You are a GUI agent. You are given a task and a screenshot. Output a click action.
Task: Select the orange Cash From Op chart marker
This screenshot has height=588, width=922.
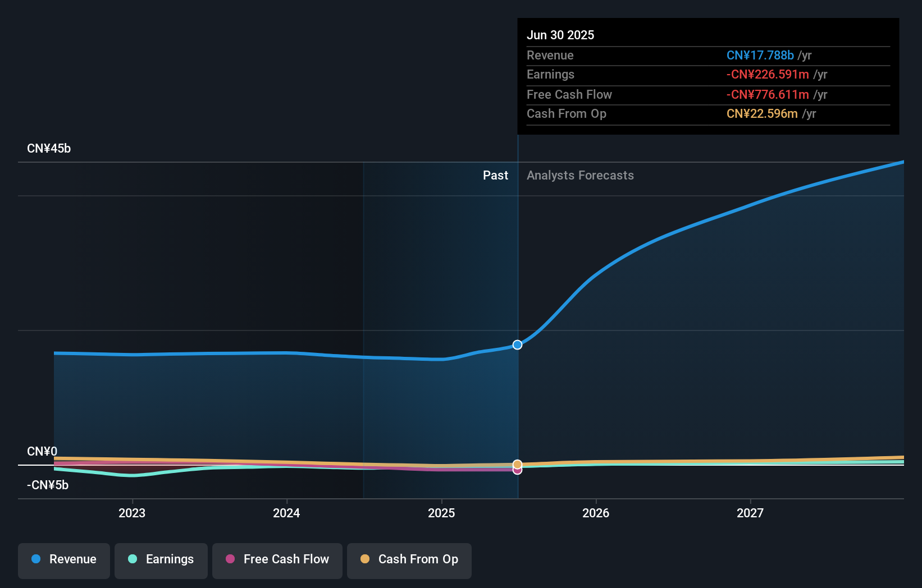pyautogui.click(x=517, y=464)
